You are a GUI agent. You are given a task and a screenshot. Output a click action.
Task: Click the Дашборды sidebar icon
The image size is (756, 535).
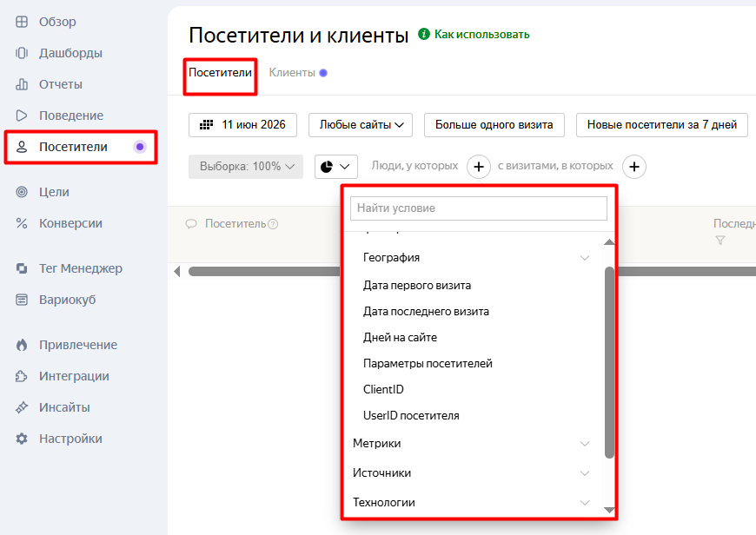tap(22, 53)
